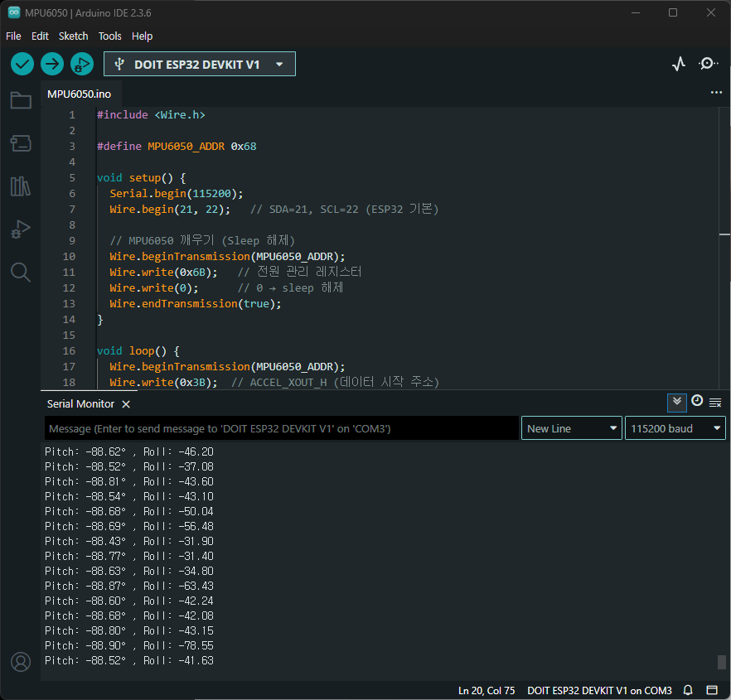Open the Boards Manager sidebar icon
Screen dimensions: 731x700
point(21,143)
